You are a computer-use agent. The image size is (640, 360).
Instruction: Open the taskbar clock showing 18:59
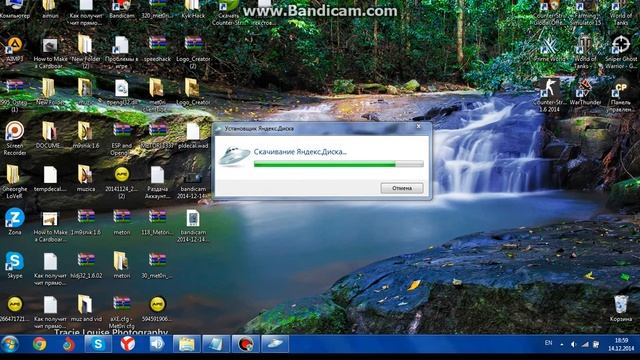(621, 344)
